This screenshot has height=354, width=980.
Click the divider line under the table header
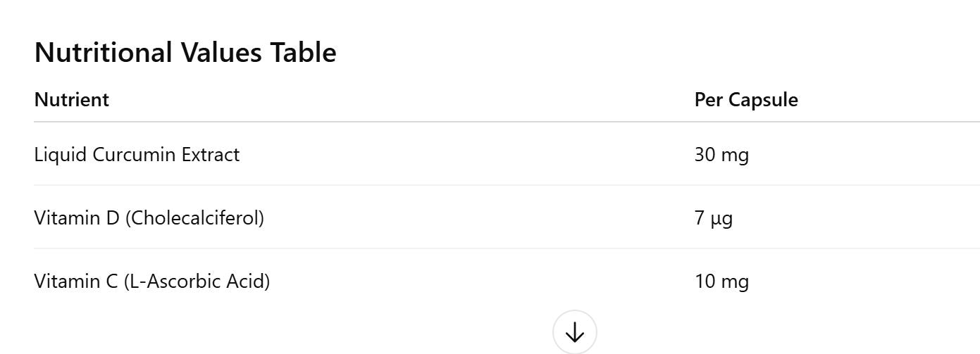pos(507,122)
